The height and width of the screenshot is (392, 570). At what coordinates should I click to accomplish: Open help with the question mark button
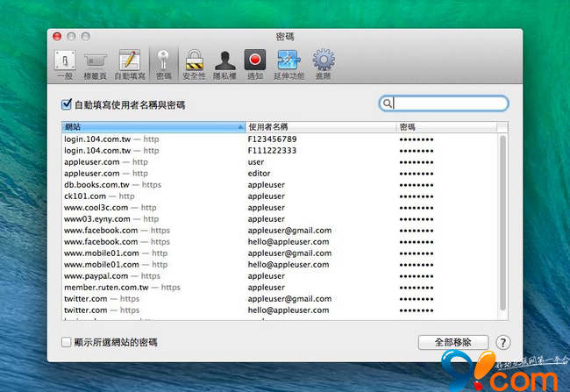[x=503, y=342]
